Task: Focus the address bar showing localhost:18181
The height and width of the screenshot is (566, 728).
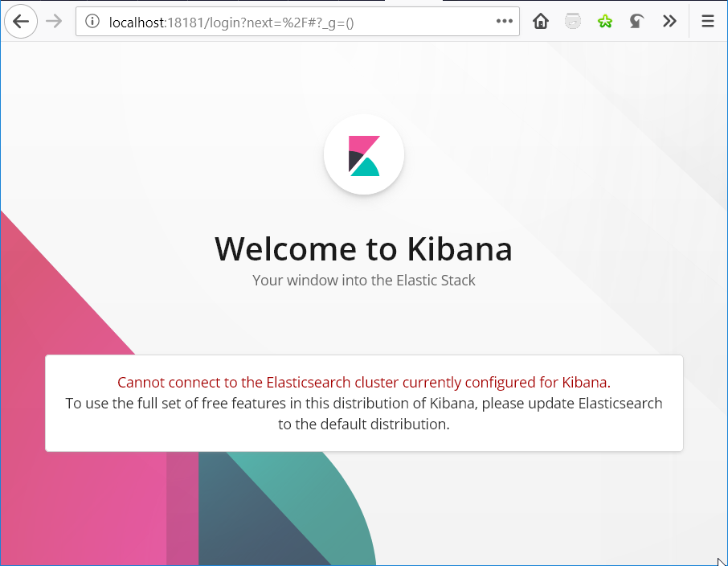Action: tap(297, 22)
